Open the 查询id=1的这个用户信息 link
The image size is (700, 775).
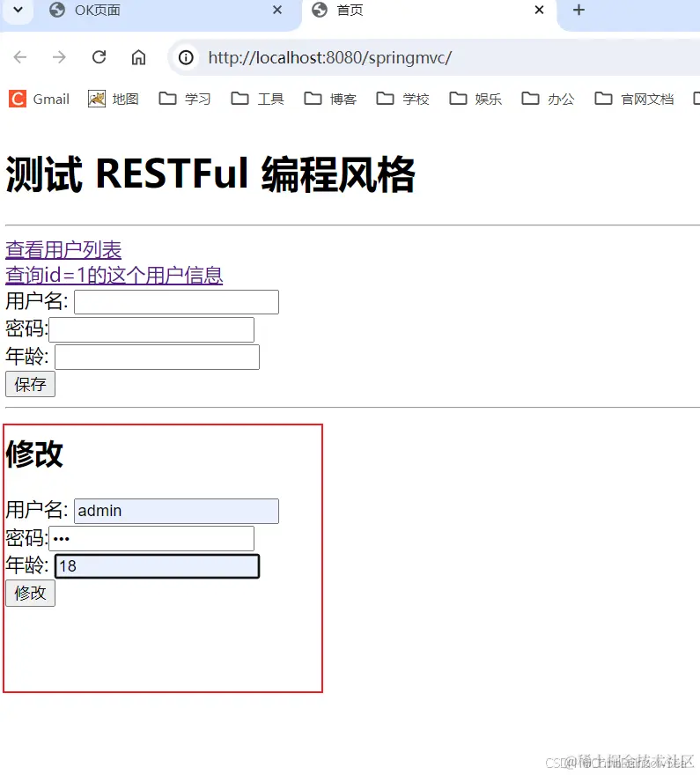pos(114,276)
